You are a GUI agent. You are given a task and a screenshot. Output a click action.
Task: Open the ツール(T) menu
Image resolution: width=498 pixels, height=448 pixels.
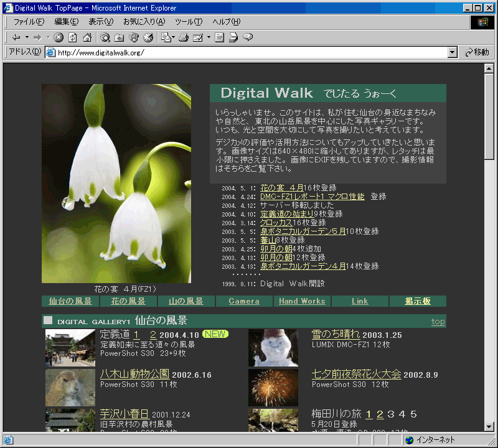pos(189,22)
